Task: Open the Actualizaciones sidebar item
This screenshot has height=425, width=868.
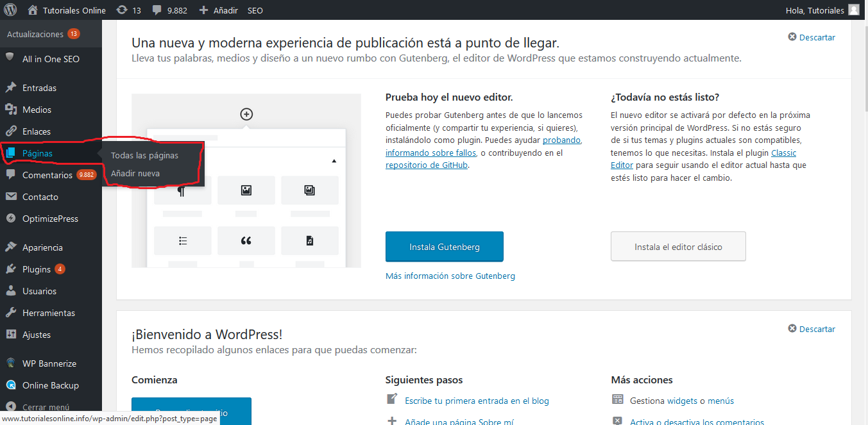Action: pos(51,34)
